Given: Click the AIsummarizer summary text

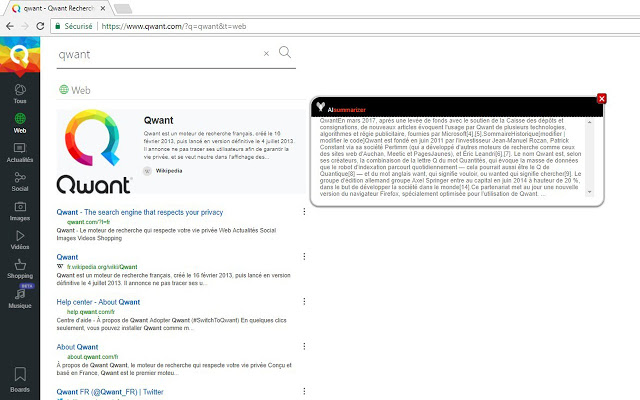Looking at the screenshot, I should (451, 157).
